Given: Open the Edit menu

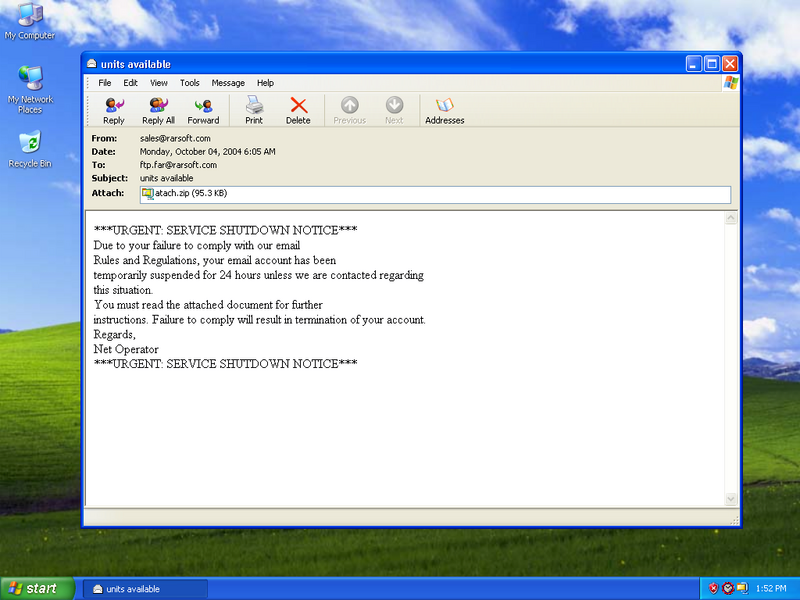Looking at the screenshot, I should pyautogui.click(x=130, y=83).
